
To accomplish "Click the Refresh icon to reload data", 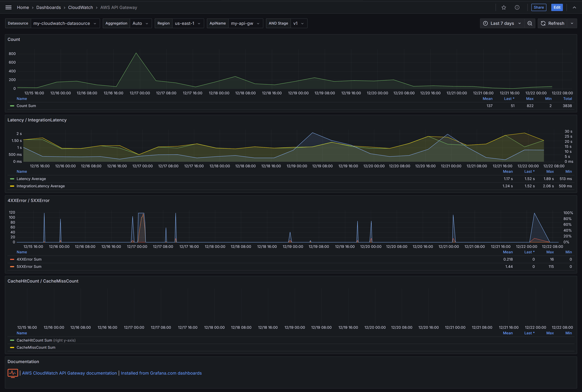I will tap(543, 23).
